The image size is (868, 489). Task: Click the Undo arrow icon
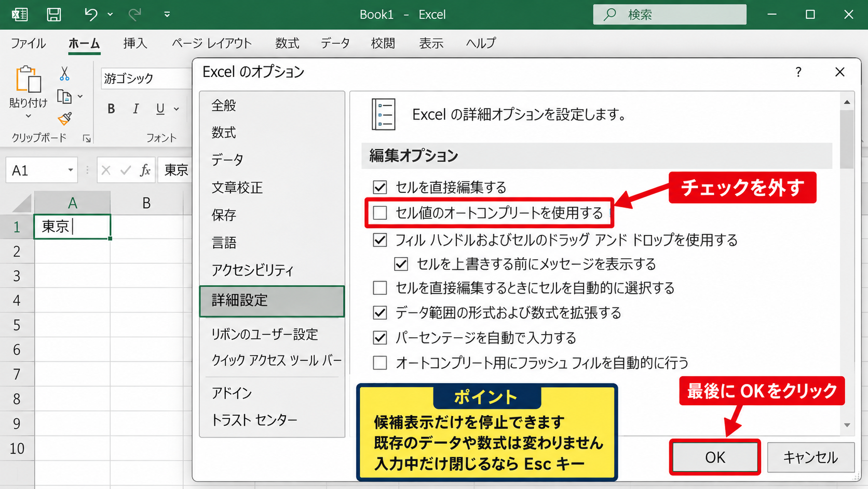tap(91, 15)
